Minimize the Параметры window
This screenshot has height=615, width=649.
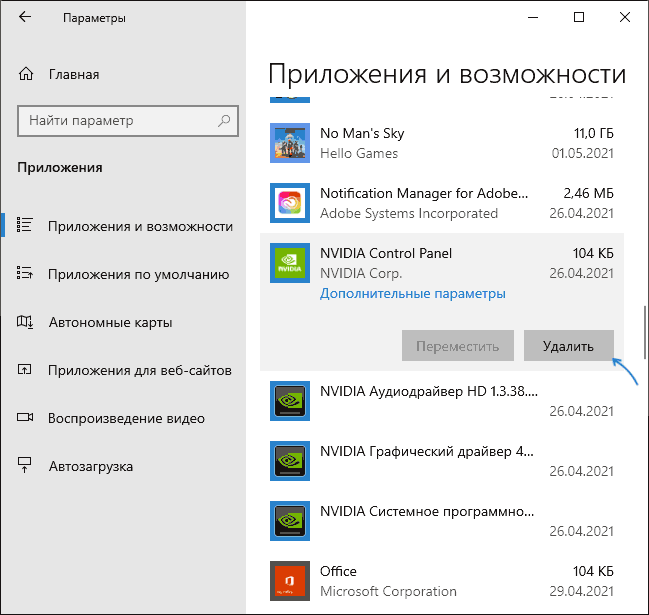(533, 17)
